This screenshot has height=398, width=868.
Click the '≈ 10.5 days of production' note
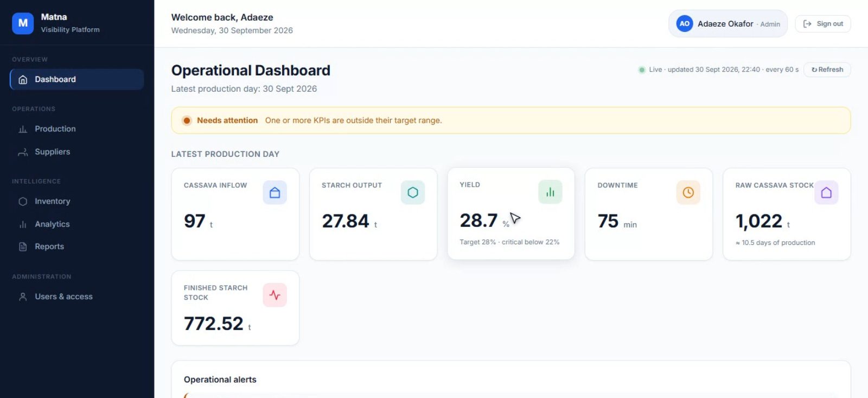[775, 243]
